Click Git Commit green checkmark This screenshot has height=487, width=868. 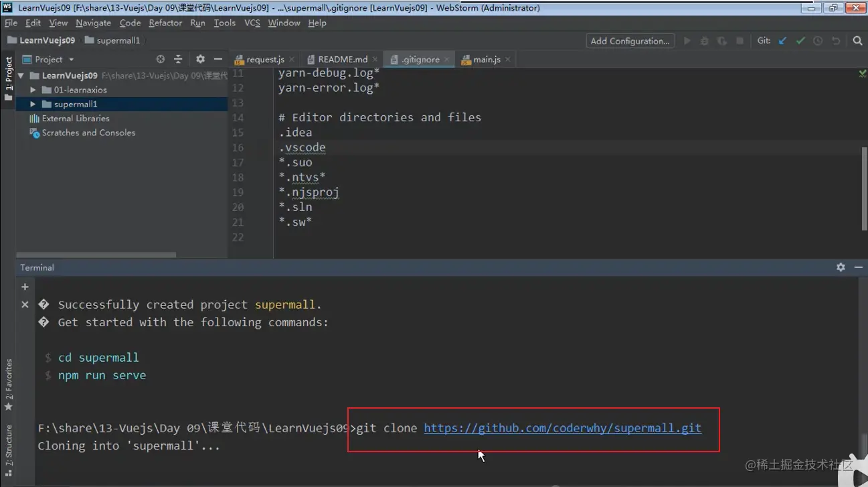point(800,41)
